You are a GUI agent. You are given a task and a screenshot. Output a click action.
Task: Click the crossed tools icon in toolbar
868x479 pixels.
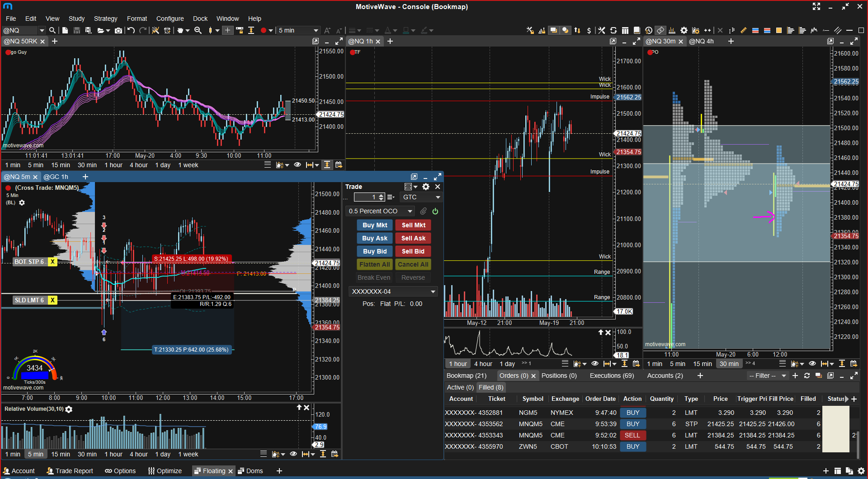click(601, 30)
